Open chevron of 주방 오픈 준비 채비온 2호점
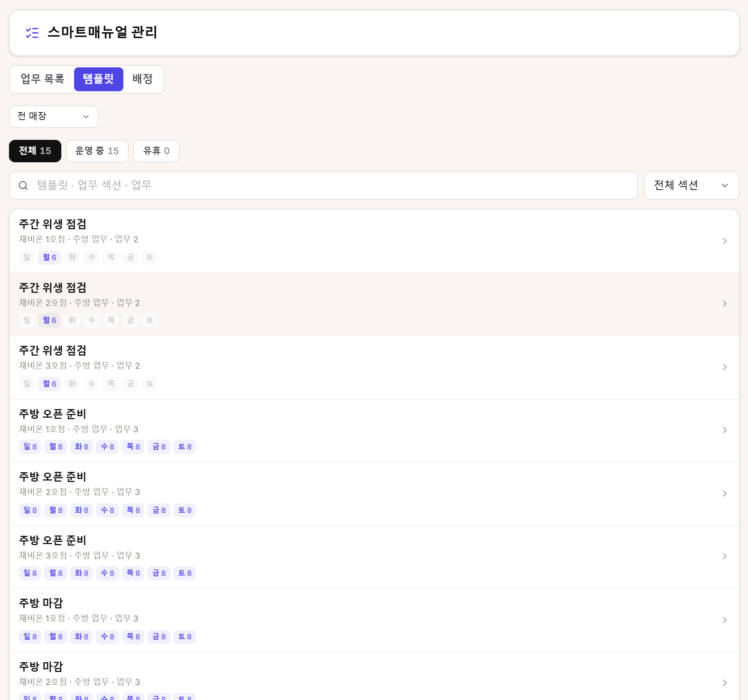748x700 pixels. coord(724,494)
